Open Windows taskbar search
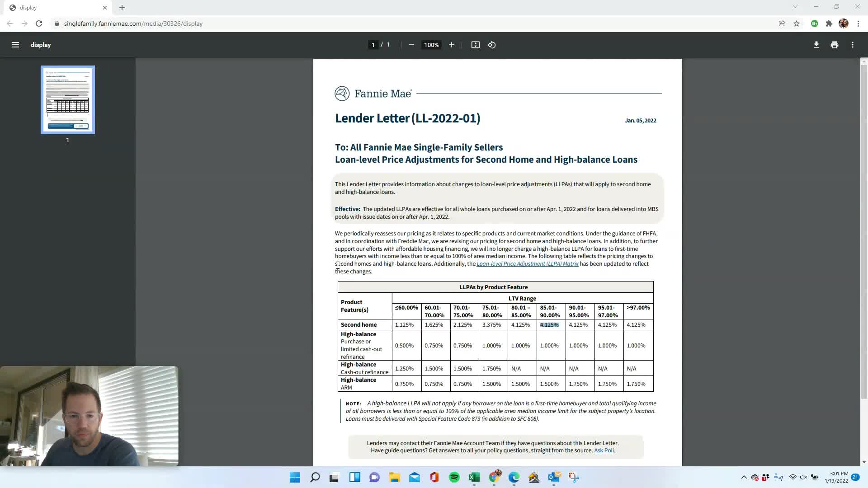868x488 pixels. (315, 477)
